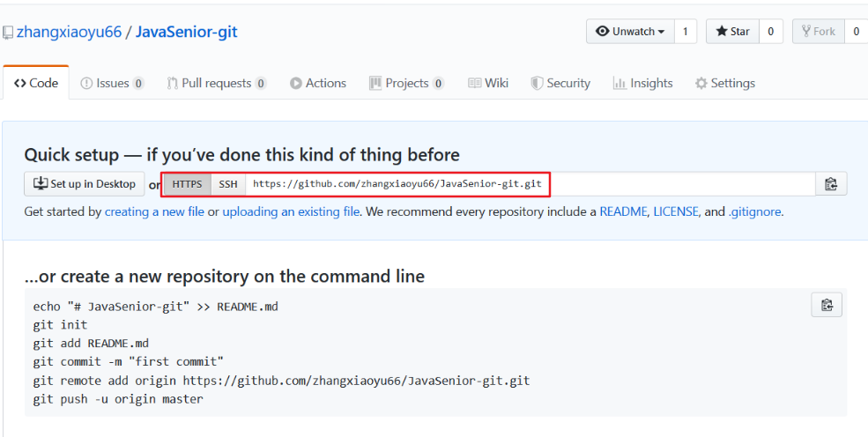The image size is (868, 437).
Task: Switch to the Projects tab
Action: pos(406,83)
